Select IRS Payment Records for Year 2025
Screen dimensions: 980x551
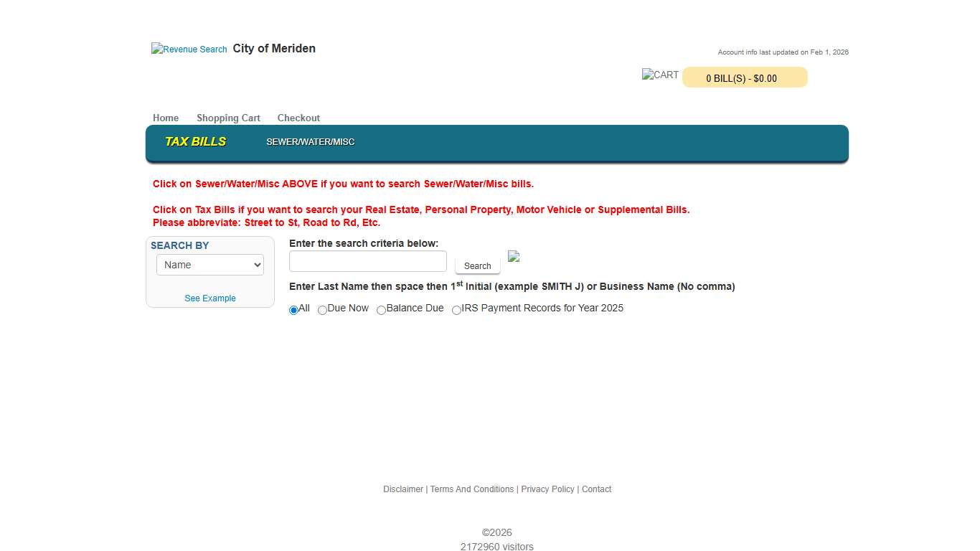click(x=456, y=310)
